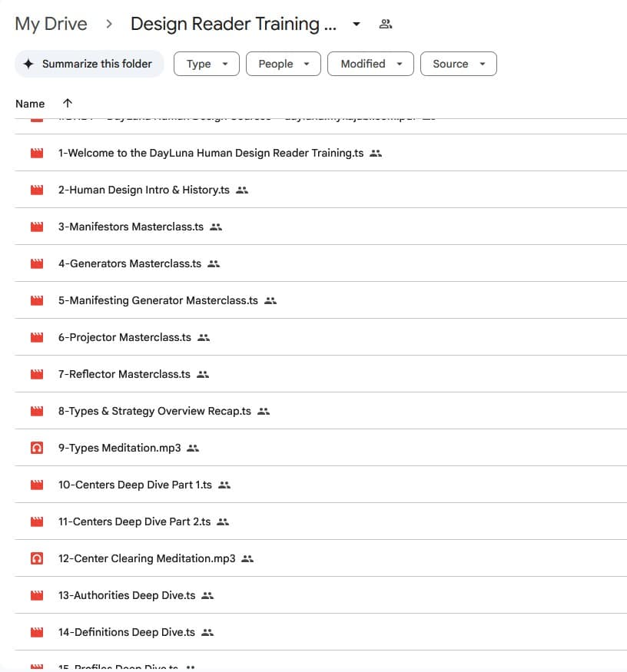Open the People filter dropdown

[283, 65]
